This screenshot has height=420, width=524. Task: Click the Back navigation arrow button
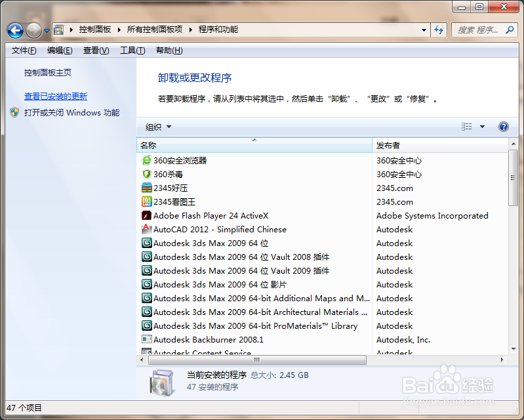[x=15, y=31]
